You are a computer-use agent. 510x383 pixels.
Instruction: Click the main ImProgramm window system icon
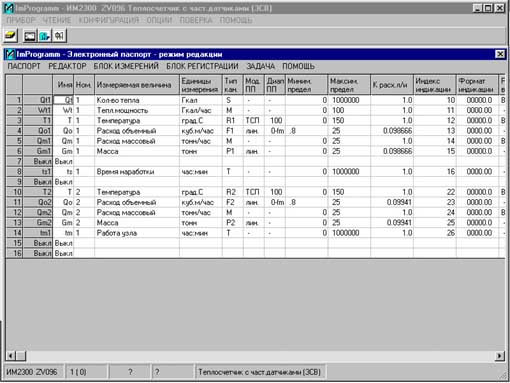[9, 8]
